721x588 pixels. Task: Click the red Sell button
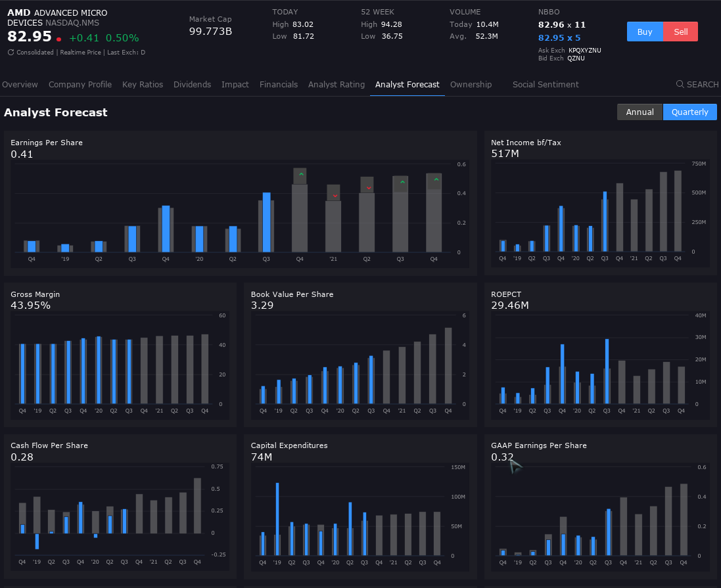[680, 32]
